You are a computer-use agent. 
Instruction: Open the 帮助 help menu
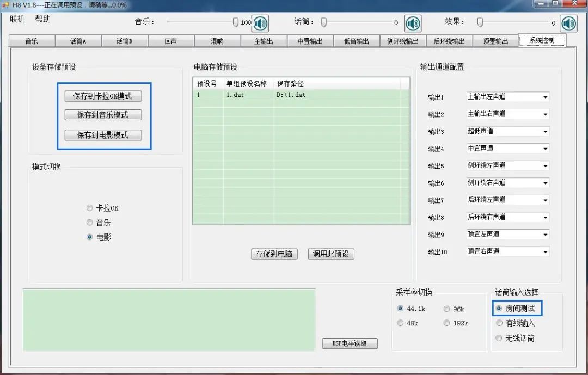click(42, 19)
